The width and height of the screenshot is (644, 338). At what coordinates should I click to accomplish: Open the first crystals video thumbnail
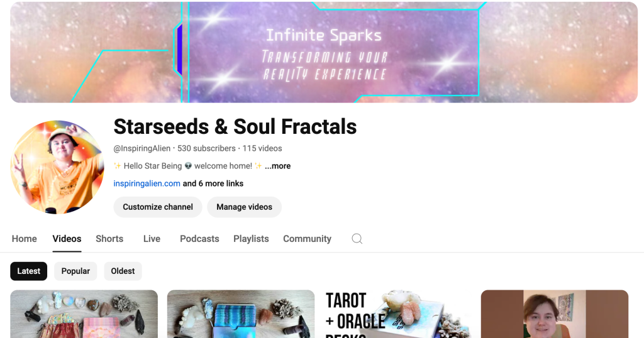(84, 314)
